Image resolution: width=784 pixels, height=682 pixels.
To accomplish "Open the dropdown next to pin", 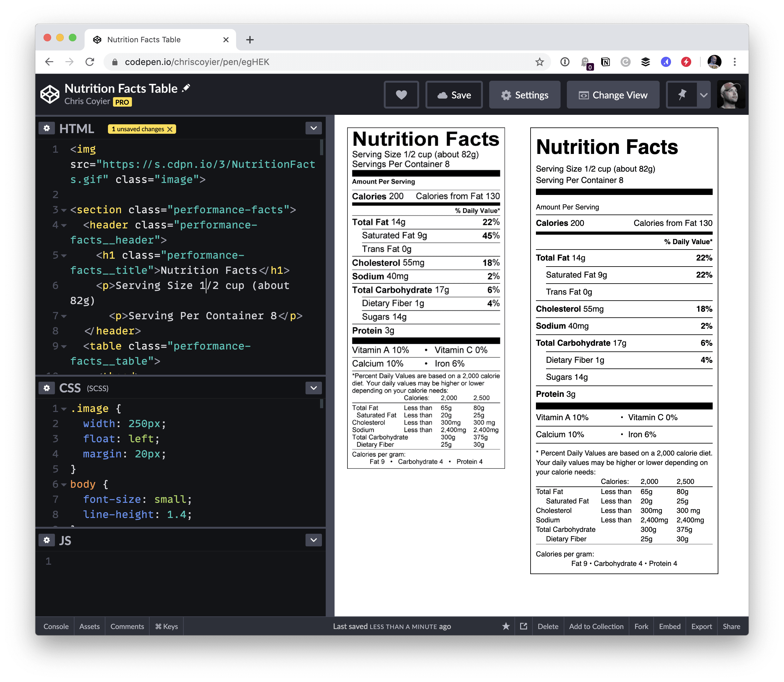I will [x=704, y=95].
